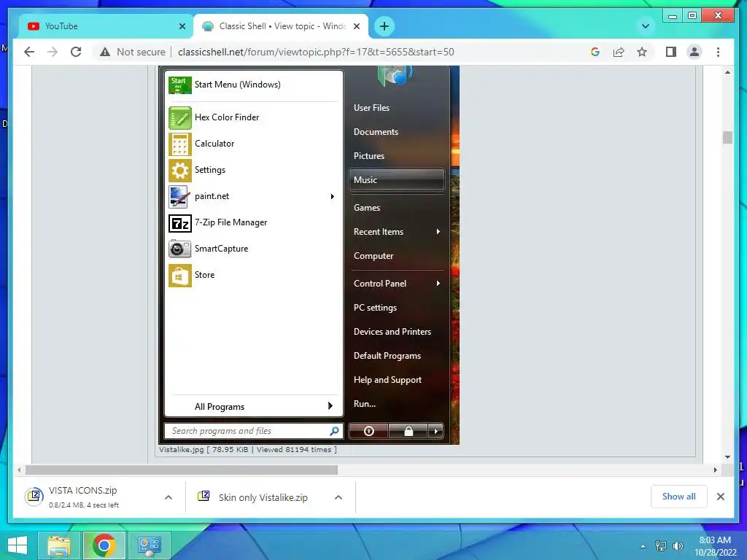Click the Calculator icon in image
This screenshot has height=560, width=747.
[x=180, y=144]
